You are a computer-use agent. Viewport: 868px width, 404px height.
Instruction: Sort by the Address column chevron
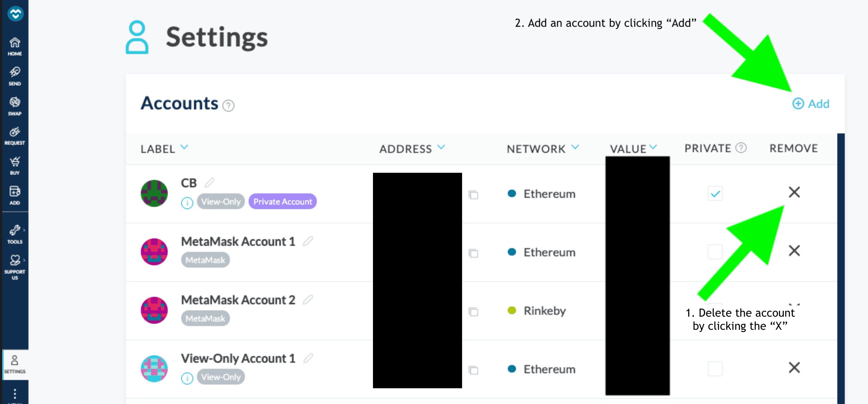click(441, 147)
